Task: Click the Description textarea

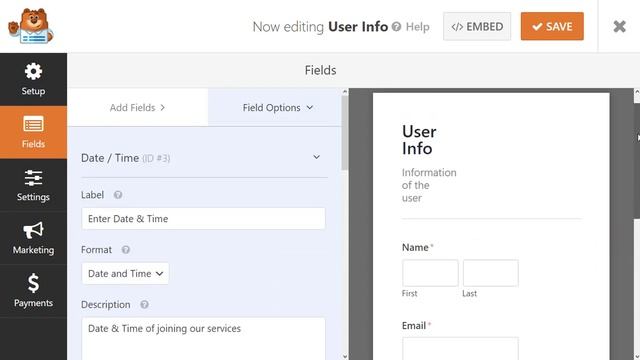Action: click(x=203, y=339)
